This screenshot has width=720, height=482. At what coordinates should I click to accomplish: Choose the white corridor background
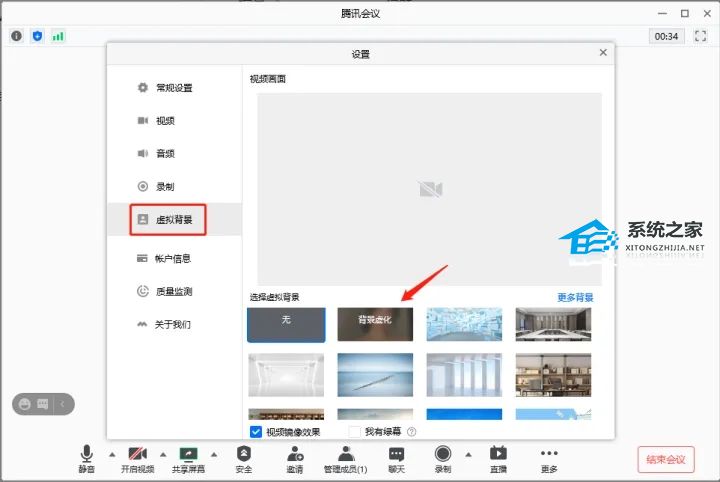(286, 375)
